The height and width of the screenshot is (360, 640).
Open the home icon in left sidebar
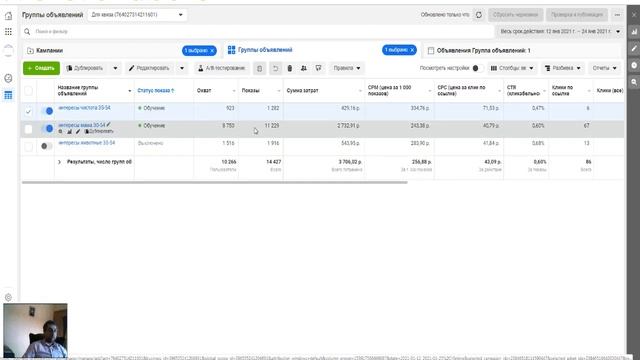click(8, 16)
